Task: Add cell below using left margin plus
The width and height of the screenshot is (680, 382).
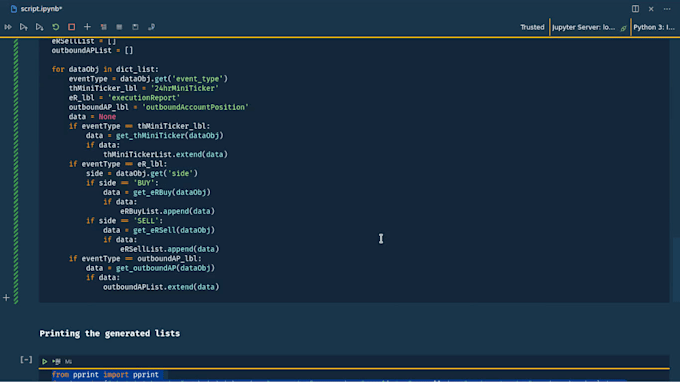Action: click(x=6, y=298)
